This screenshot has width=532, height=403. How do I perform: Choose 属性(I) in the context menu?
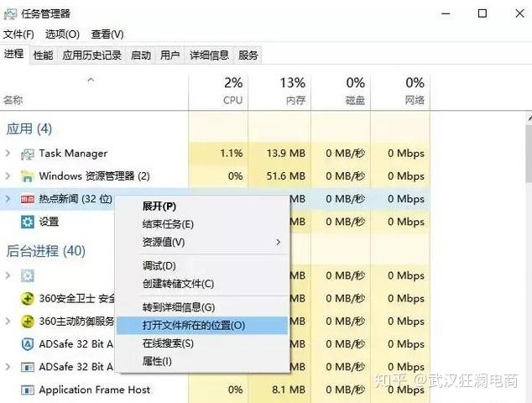[202, 362]
